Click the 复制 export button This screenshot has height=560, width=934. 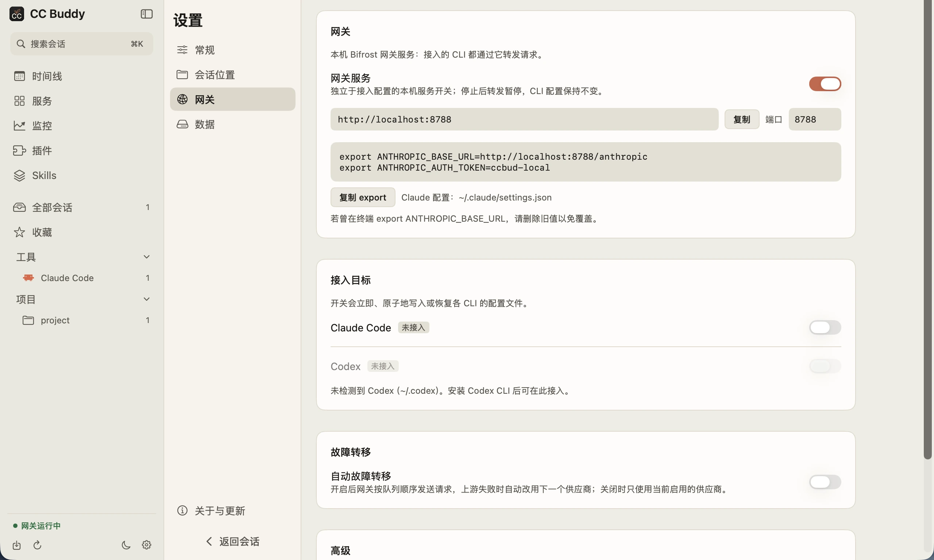pyautogui.click(x=362, y=197)
